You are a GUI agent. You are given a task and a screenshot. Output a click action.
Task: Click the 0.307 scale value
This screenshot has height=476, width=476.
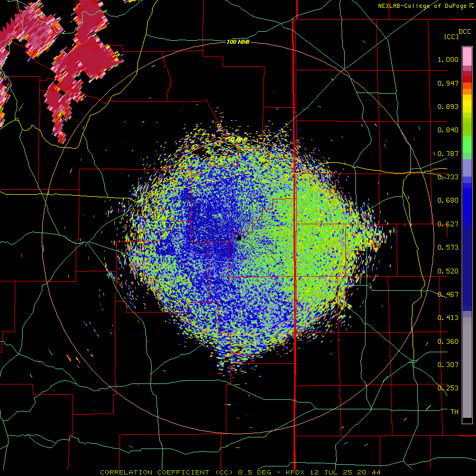[448, 365]
